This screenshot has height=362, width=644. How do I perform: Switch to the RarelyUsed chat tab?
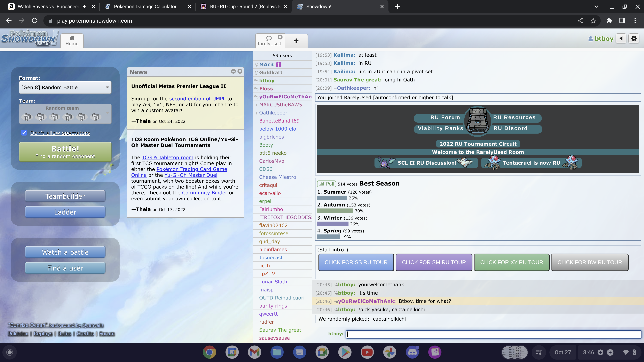click(269, 41)
